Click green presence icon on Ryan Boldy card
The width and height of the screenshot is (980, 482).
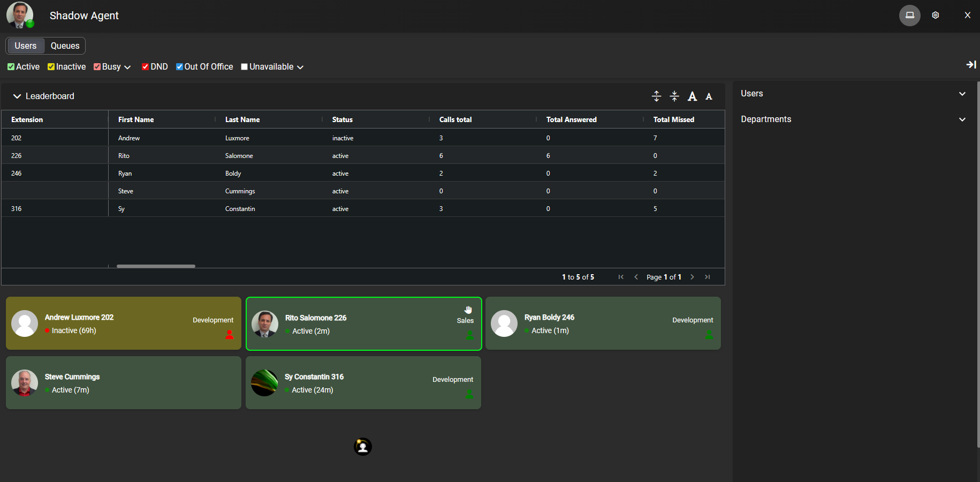pyautogui.click(x=709, y=335)
